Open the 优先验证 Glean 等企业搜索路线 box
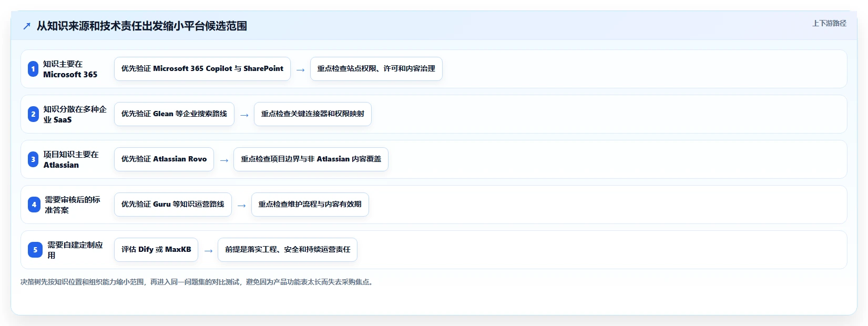 tap(174, 114)
